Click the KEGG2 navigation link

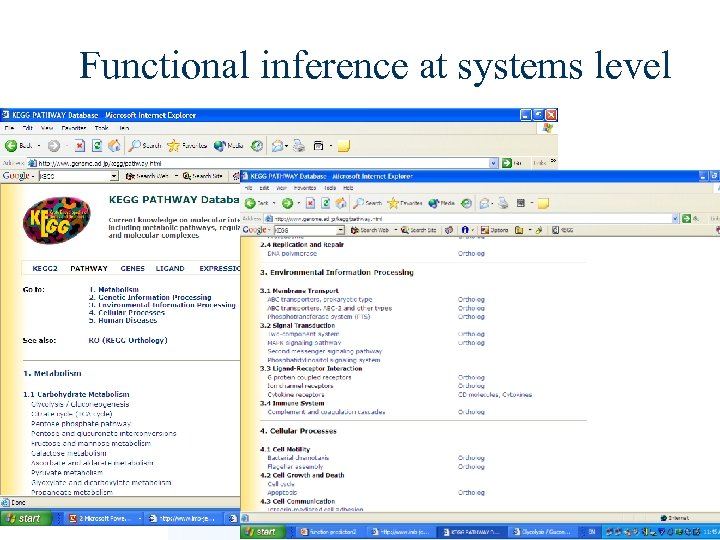tap(45, 268)
